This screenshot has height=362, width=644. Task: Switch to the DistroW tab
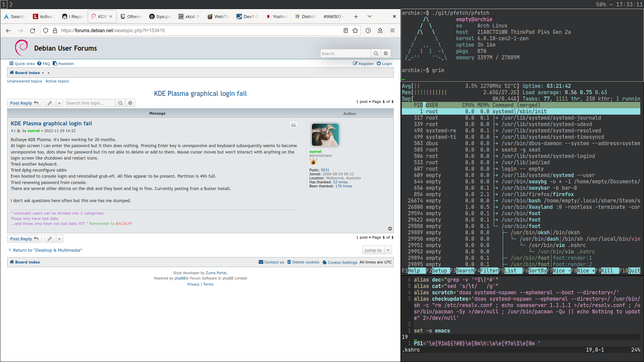point(305,16)
